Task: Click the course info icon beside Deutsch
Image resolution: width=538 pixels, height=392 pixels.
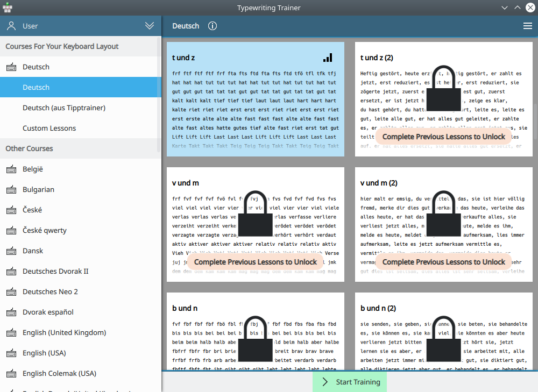Action: [x=213, y=26]
